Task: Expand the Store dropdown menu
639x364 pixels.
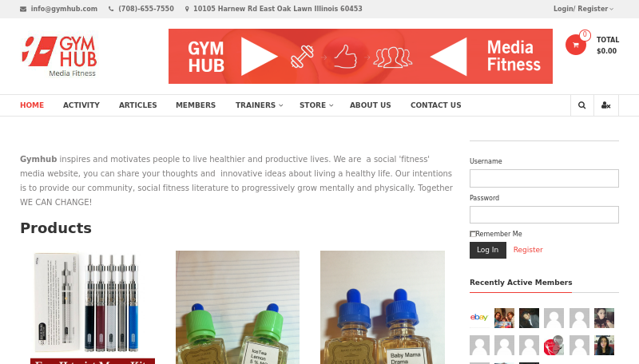Action: click(x=316, y=105)
